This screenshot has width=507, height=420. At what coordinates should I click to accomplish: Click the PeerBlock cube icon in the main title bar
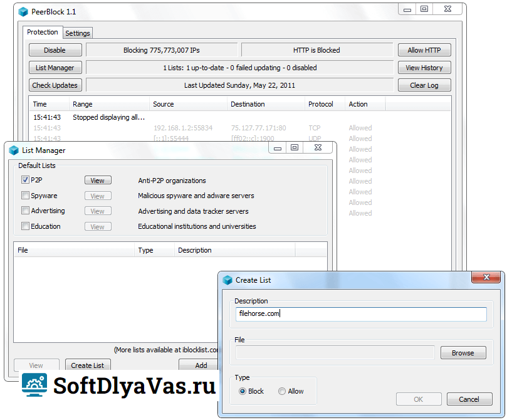(x=23, y=12)
